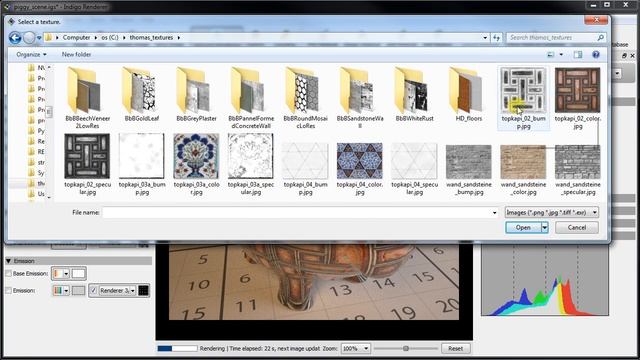
Task: Go back with the dialog's Back arrow
Action: [15, 38]
